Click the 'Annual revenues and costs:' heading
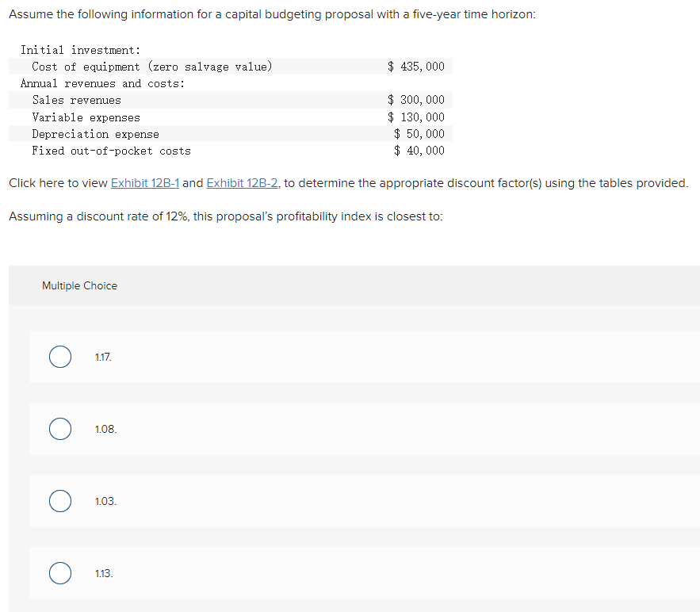The width and height of the screenshot is (700, 612). [x=102, y=83]
